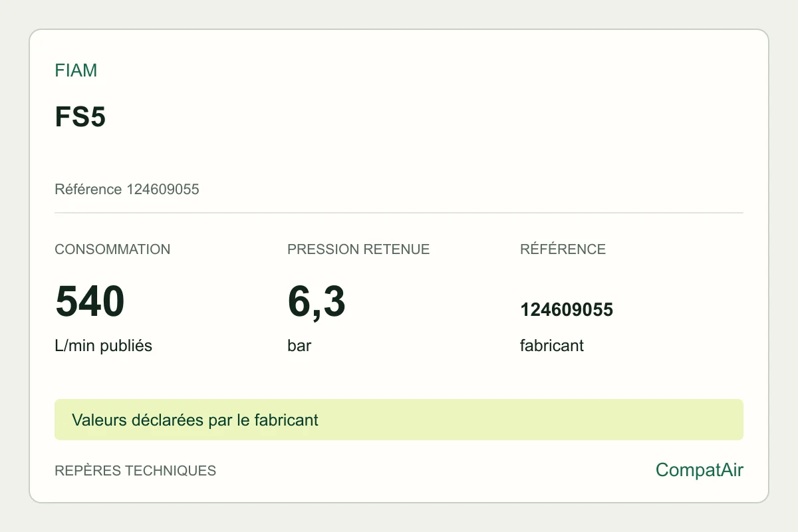Click the 'bar' unit label
Viewport: 798px width, 532px height.
coord(299,346)
